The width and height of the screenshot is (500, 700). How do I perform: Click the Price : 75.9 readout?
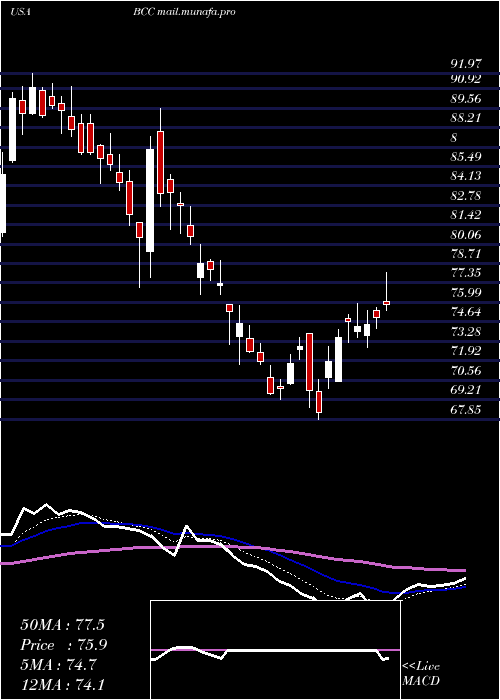pos(63,645)
